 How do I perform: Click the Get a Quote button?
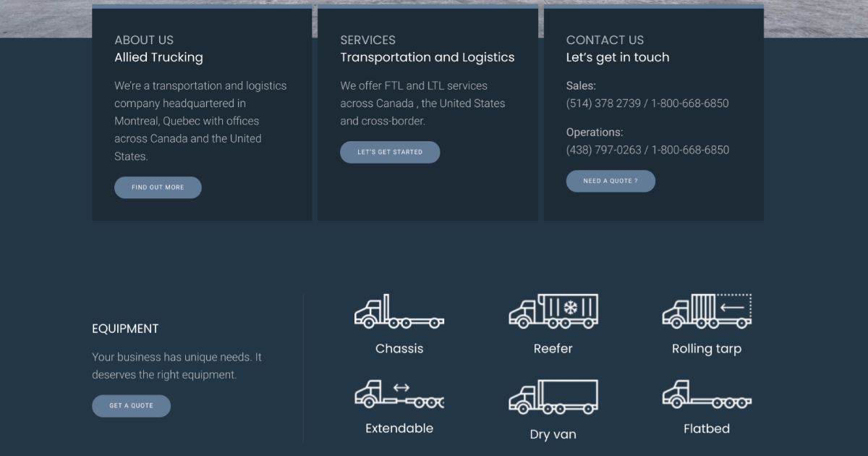[131, 405]
